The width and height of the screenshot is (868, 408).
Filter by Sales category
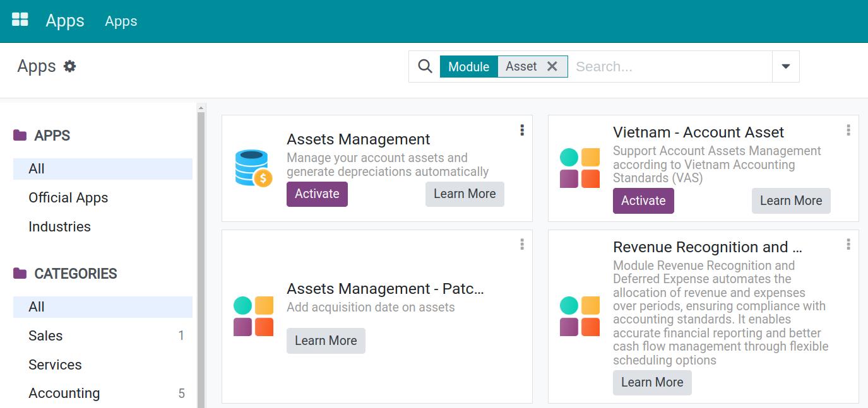pyautogui.click(x=103, y=336)
